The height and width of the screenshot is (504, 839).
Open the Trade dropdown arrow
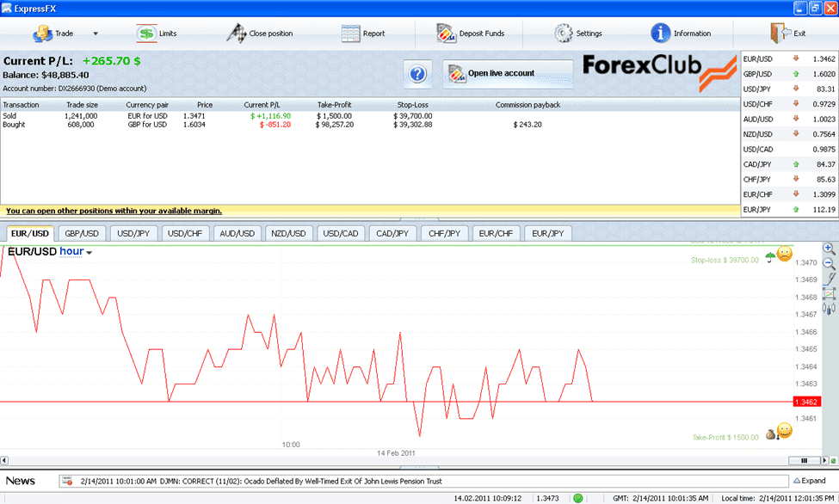pos(96,34)
